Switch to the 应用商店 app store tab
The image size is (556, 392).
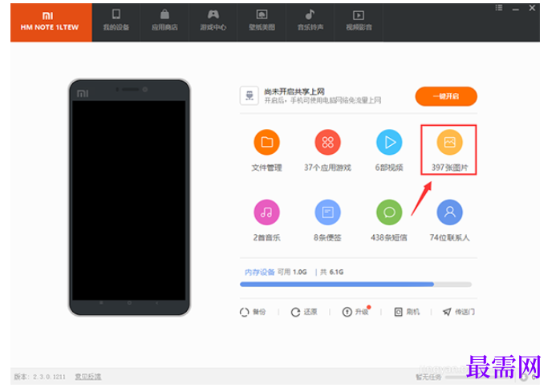[164, 22]
